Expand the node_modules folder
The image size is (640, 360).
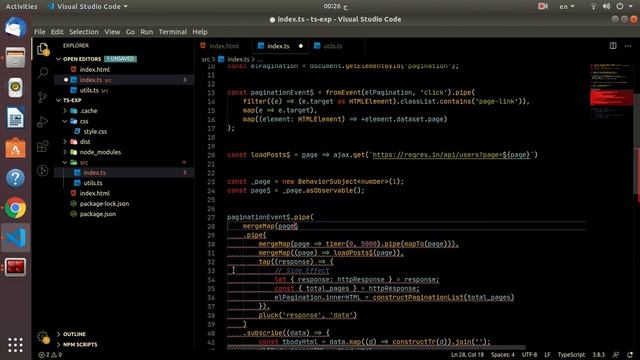click(x=64, y=152)
